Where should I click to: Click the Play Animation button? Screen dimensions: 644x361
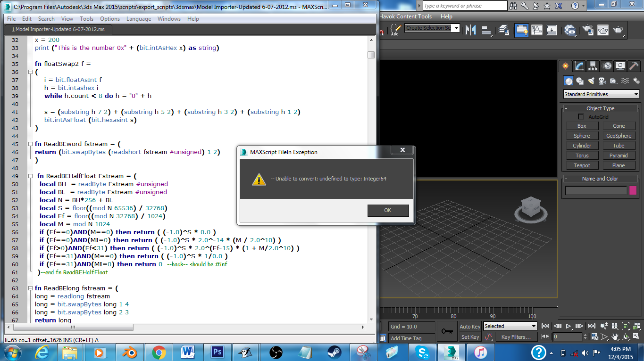coord(569,326)
